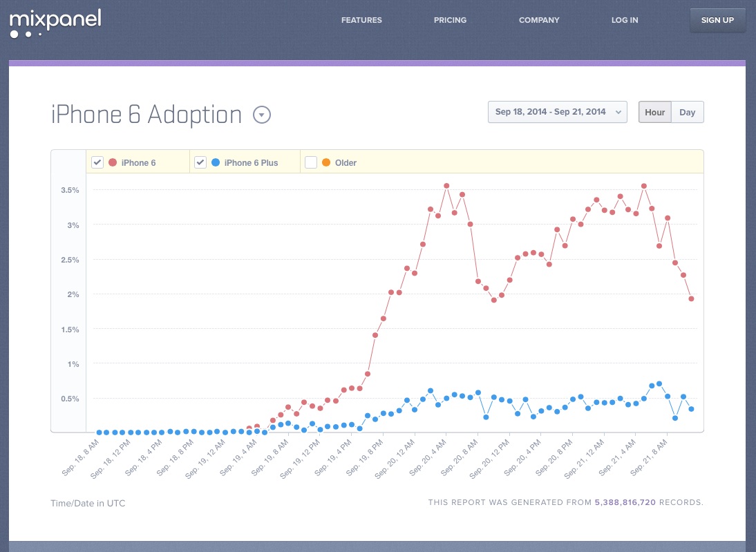Click the 3% y-axis label
Screen dimensions: 756x552
click(x=73, y=225)
